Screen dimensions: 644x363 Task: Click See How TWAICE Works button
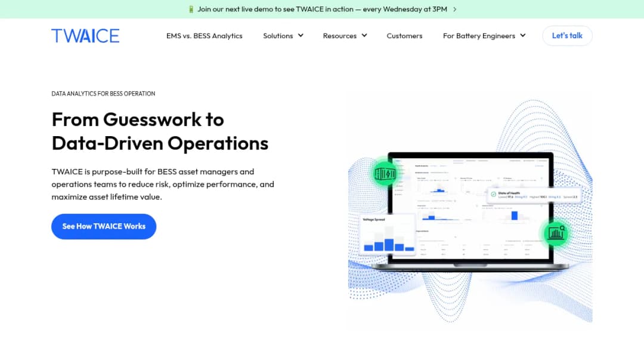[104, 226]
